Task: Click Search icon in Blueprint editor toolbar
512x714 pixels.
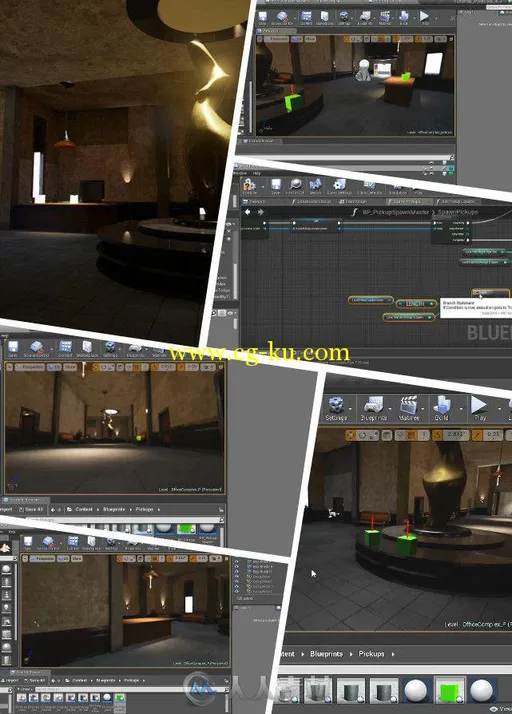Action: pos(316,186)
